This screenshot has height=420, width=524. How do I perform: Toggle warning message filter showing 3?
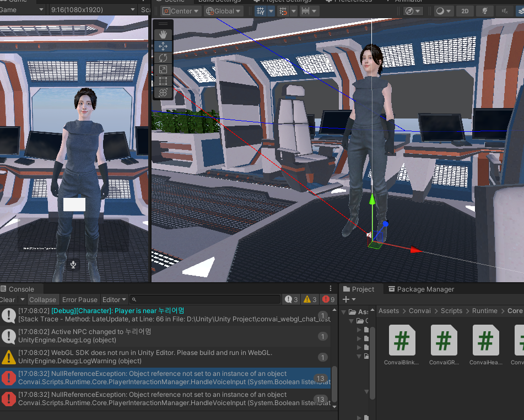310,300
